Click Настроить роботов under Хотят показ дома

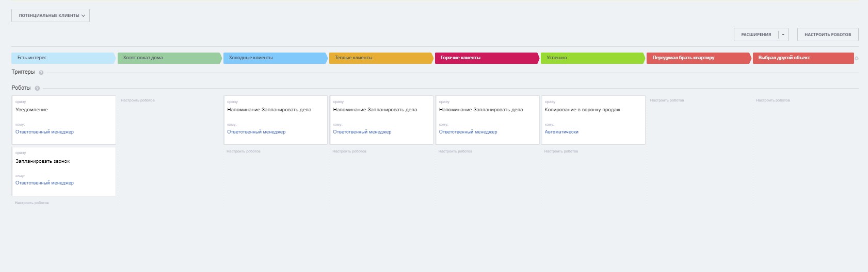[x=137, y=100]
